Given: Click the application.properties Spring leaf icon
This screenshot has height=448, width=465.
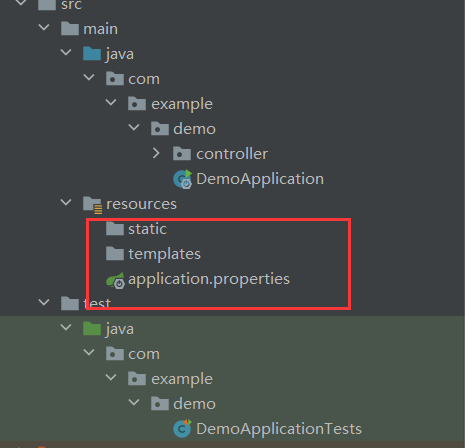Looking at the screenshot, I should coord(115,280).
